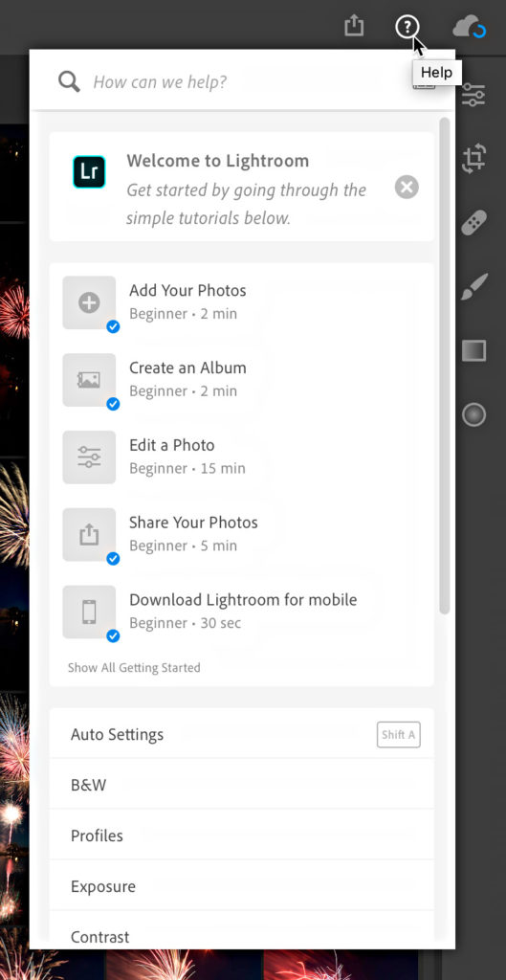Click Show All Getting Started

(x=134, y=667)
